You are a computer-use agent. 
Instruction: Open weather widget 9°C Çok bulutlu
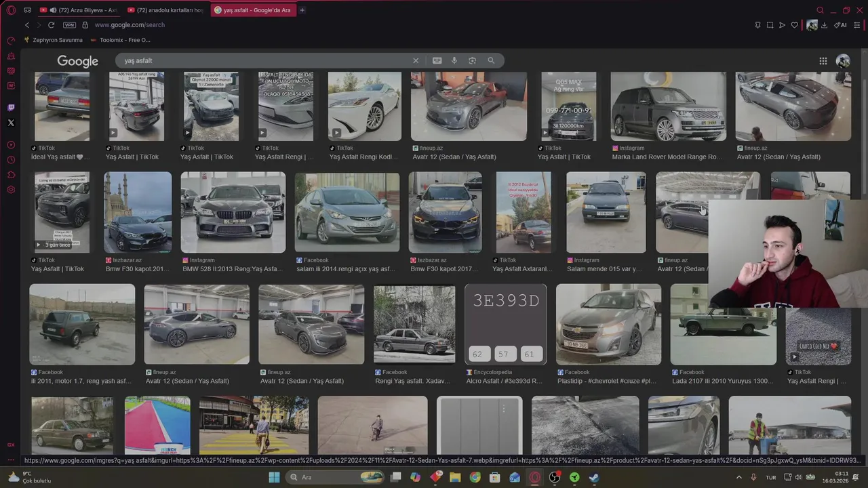coord(28,477)
